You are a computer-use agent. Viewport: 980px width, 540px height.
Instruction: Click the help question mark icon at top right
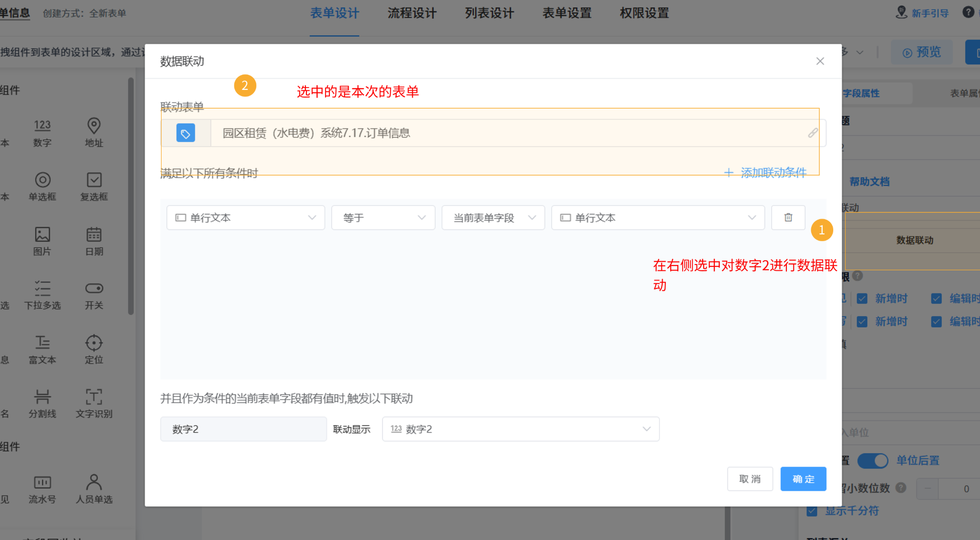(x=968, y=12)
